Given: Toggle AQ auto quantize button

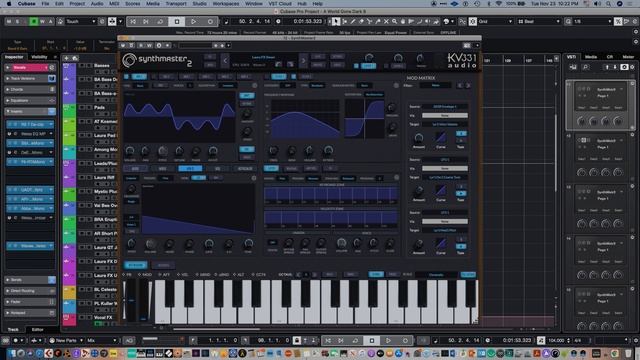Looking at the screenshot, I should click(129, 340).
